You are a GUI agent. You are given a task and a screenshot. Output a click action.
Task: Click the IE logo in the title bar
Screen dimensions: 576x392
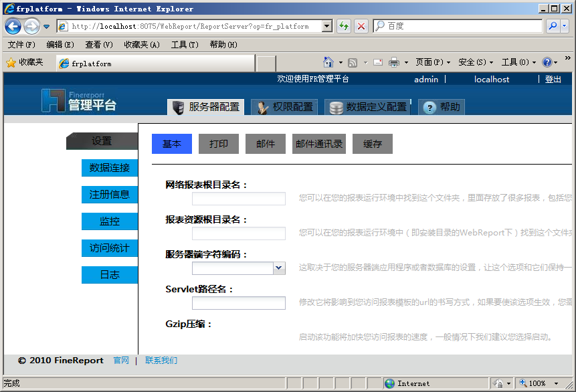(x=9, y=9)
